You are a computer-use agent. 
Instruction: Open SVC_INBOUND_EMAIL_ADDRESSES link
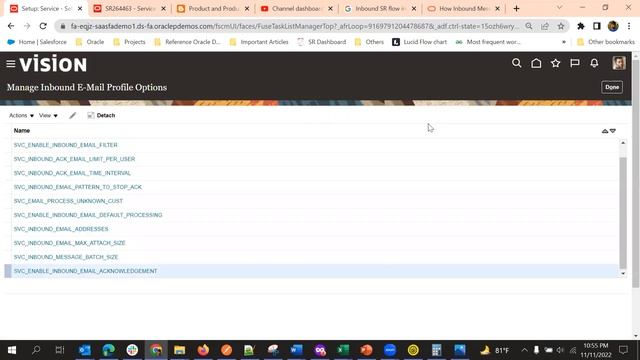tap(61, 229)
